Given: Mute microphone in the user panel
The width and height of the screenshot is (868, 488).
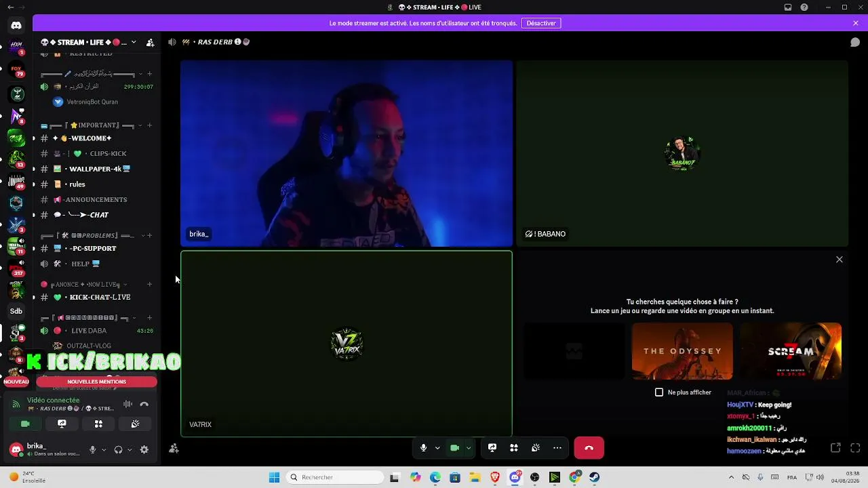Looking at the screenshot, I should pos(93,449).
